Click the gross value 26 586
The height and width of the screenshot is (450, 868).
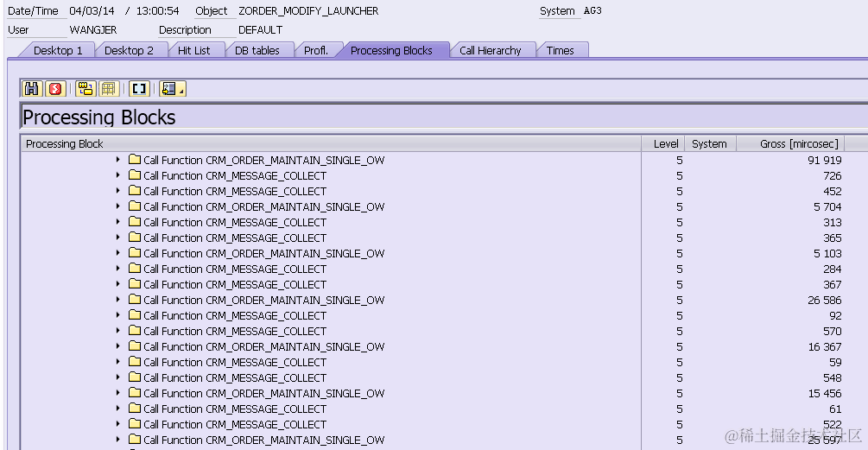824,300
